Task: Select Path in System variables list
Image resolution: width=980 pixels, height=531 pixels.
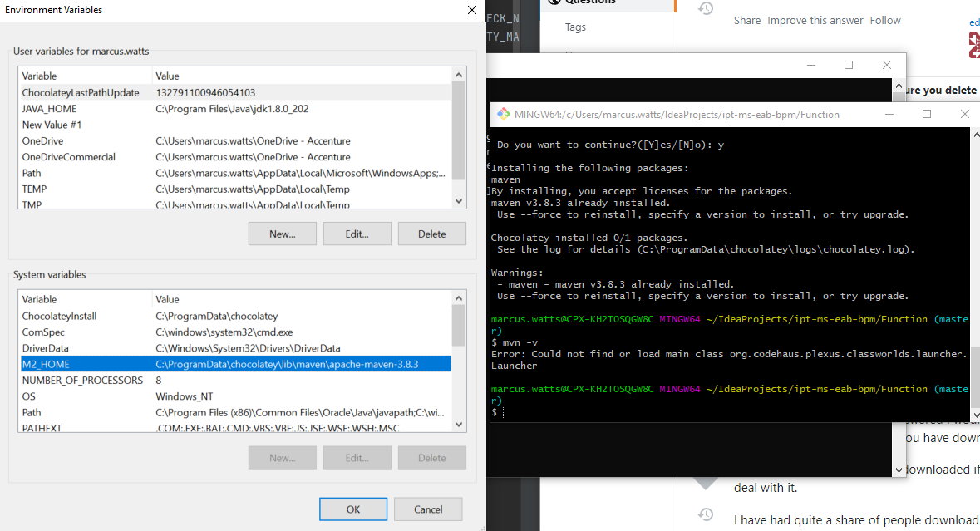Action: tap(235, 412)
